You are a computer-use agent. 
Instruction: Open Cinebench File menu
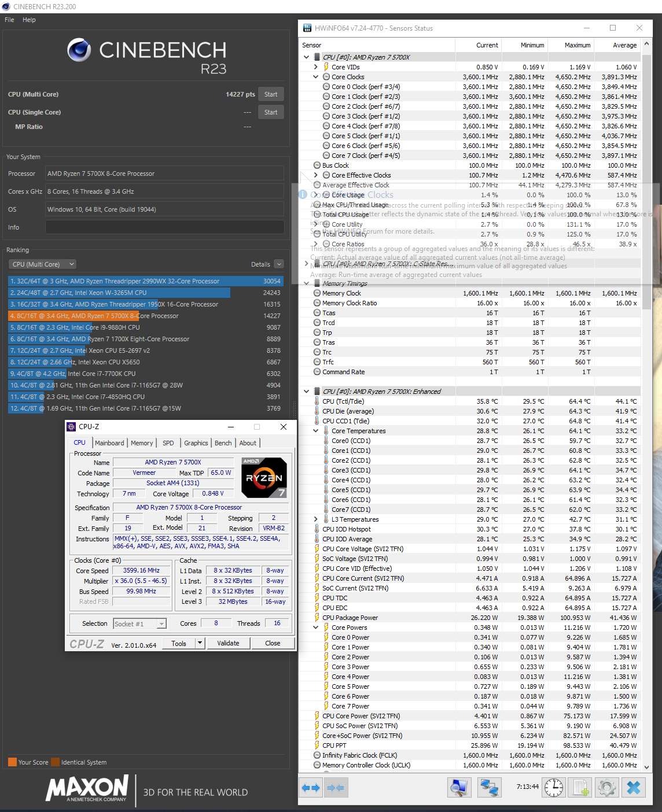point(10,20)
